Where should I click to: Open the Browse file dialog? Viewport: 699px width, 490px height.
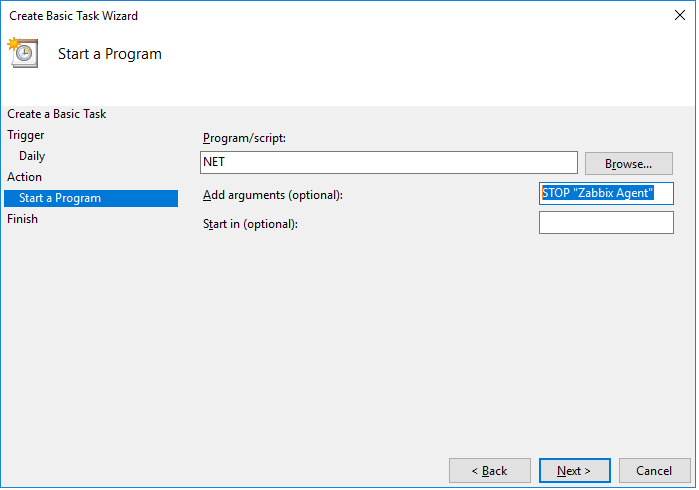point(629,164)
